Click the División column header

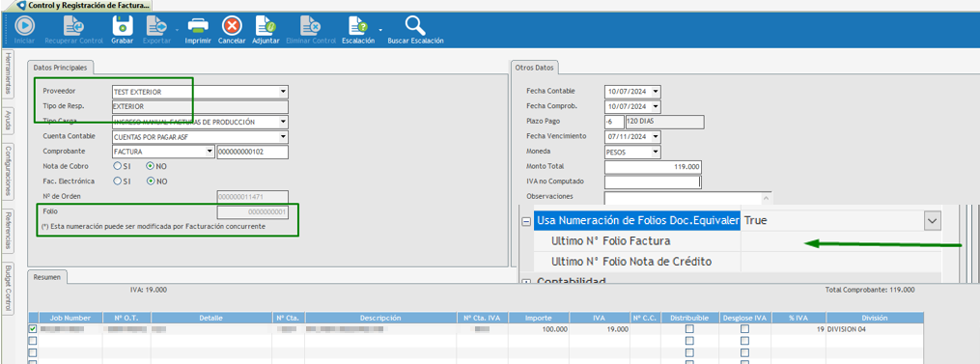click(x=875, y=318)
